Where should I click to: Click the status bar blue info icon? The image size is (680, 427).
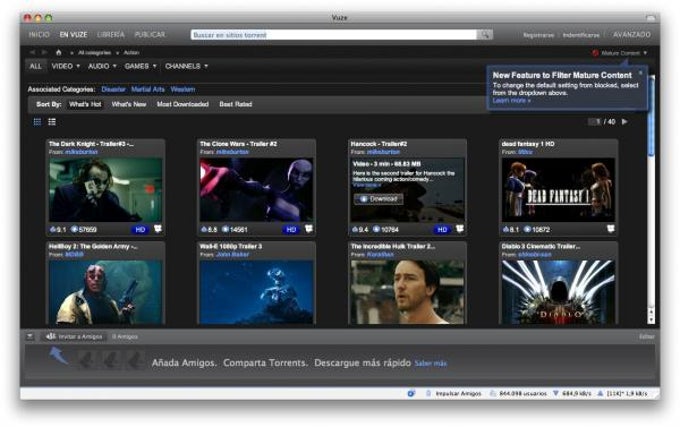click(411, 394)
